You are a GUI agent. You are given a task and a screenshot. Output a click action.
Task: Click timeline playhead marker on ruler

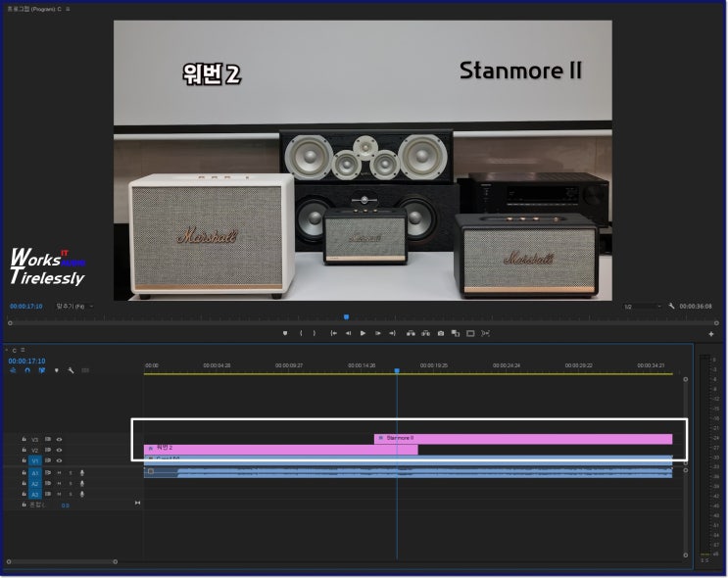(397, 370)
